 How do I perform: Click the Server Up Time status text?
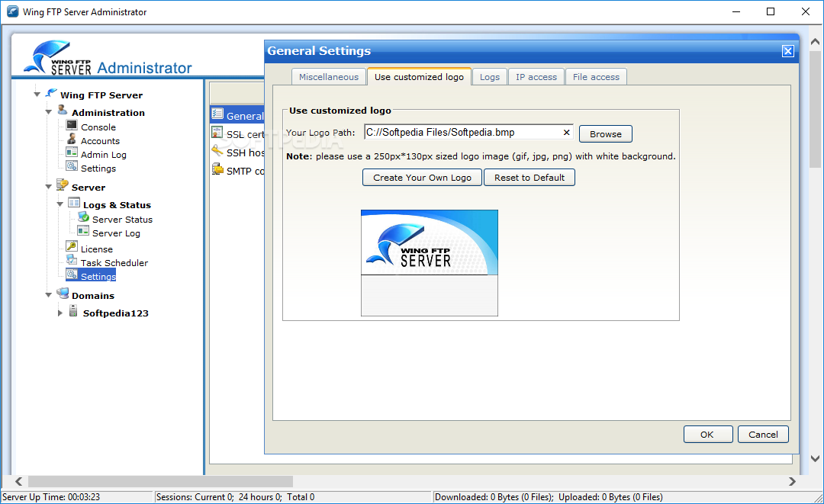51,496
